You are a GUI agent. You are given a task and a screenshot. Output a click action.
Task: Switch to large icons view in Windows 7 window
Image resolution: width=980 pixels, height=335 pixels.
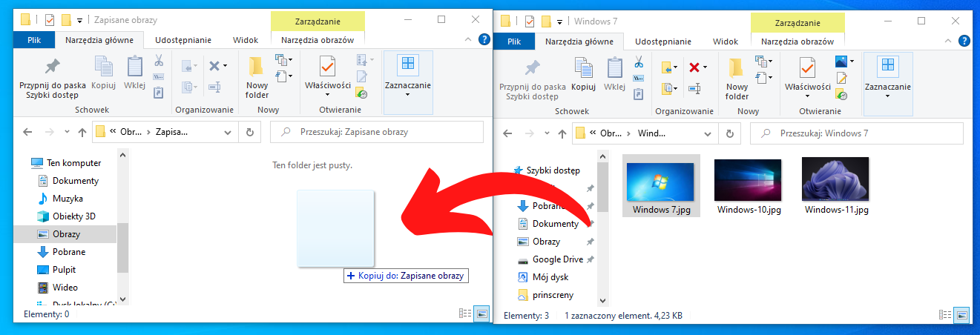click(962, 316)
